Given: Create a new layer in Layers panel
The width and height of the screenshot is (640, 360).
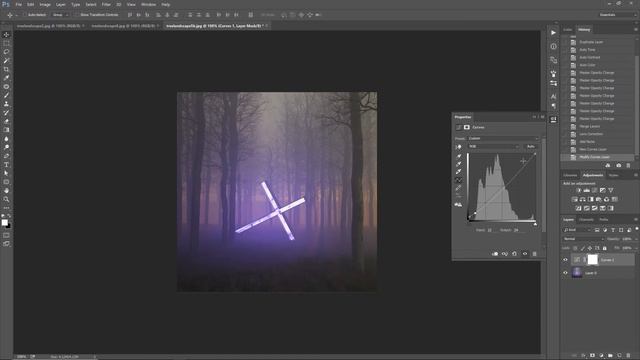Looking at the screenshot, I should pyautogui.click(x=619, y=356).
